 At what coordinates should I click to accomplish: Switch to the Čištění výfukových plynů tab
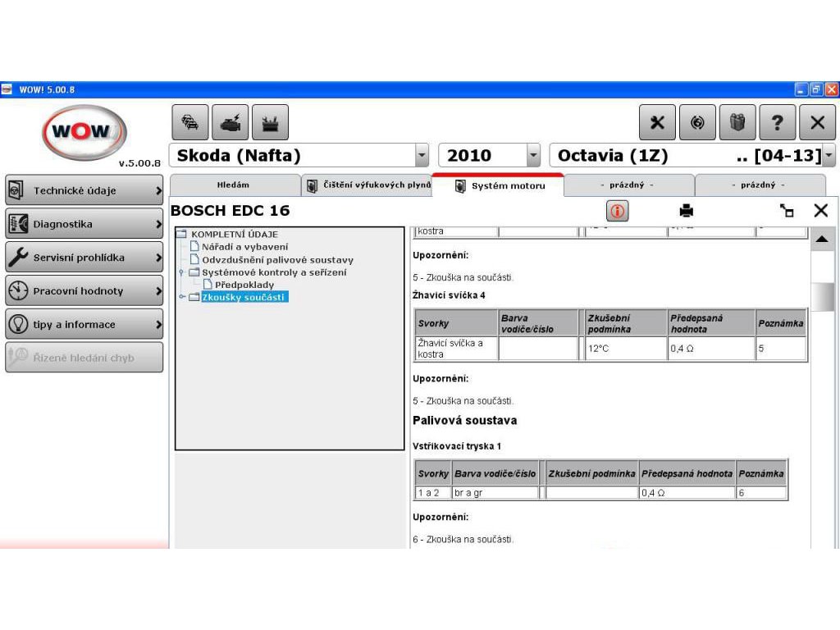click(x=367, y=185)
